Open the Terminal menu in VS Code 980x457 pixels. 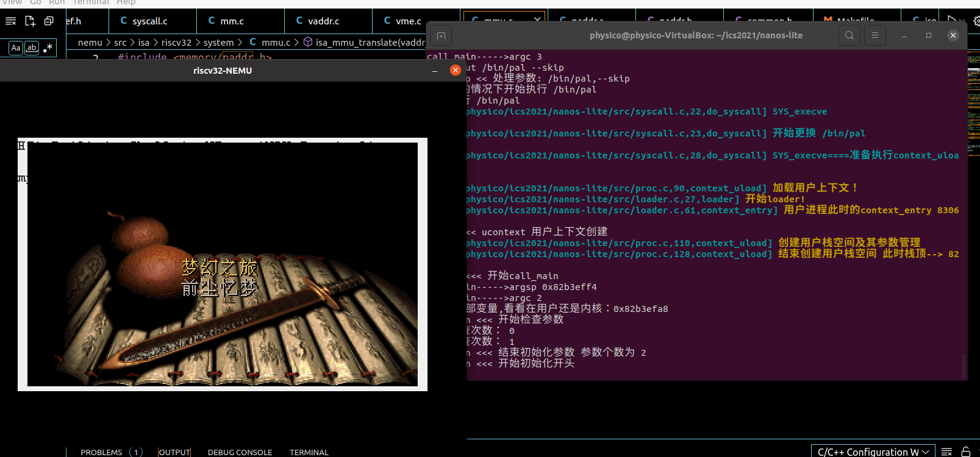coord(91,2)
